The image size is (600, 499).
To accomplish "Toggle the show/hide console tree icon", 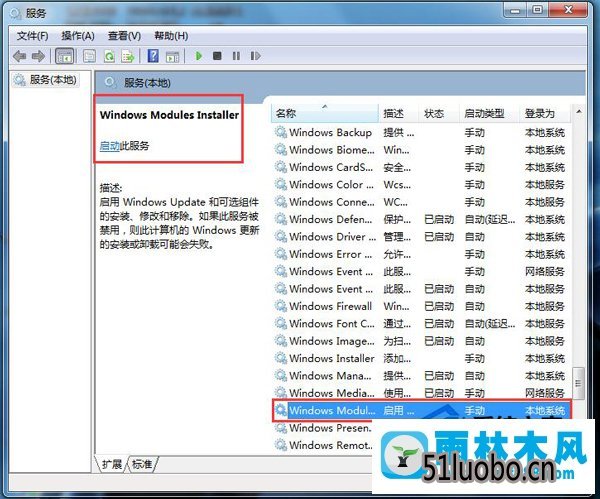I will pyautogui.click(x=64, y=56).
